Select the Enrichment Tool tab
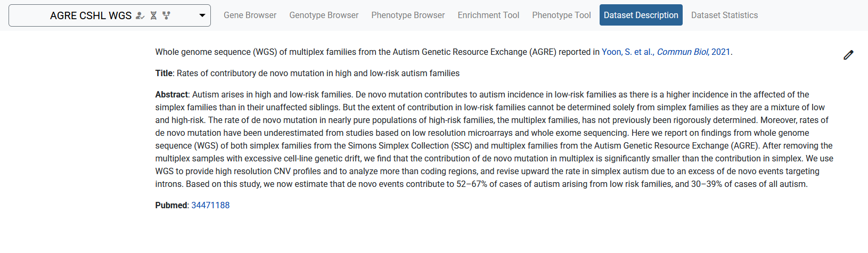The image size is (868, 253). [x=488, y=15]
